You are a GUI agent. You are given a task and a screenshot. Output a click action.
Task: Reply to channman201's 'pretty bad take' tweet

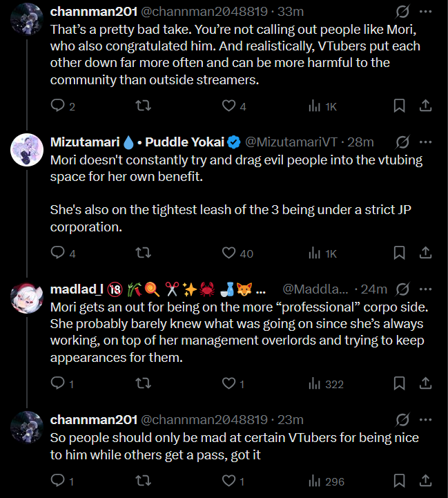(x=59, y=106)
